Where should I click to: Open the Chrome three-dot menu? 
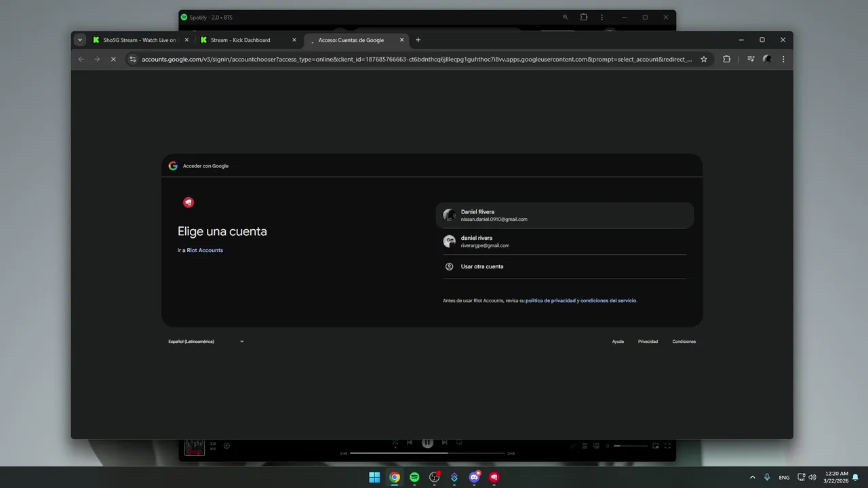pyautogui.click(x=783, y=59)
